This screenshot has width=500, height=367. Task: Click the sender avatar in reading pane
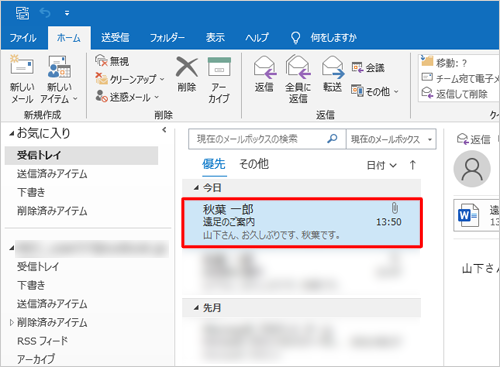pos(472,169)
